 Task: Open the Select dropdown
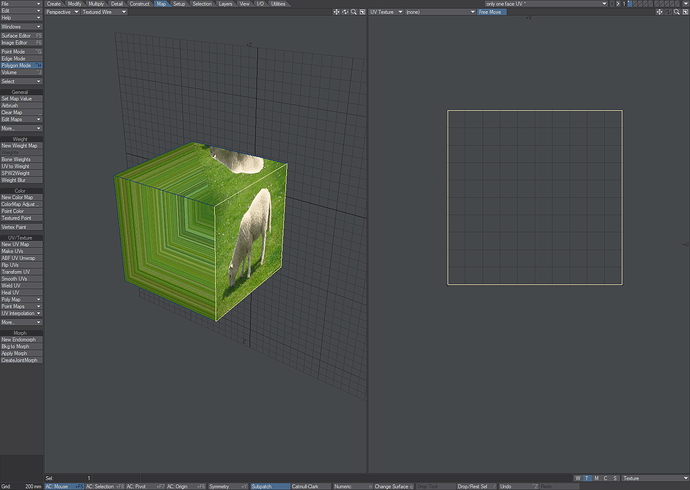pyautogui.click(x=21, y=81)
